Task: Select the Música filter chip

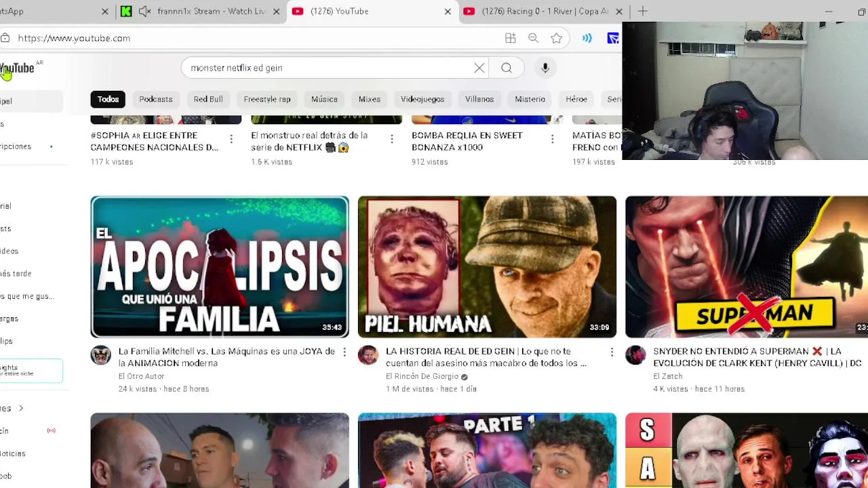Action: [324, 99]
